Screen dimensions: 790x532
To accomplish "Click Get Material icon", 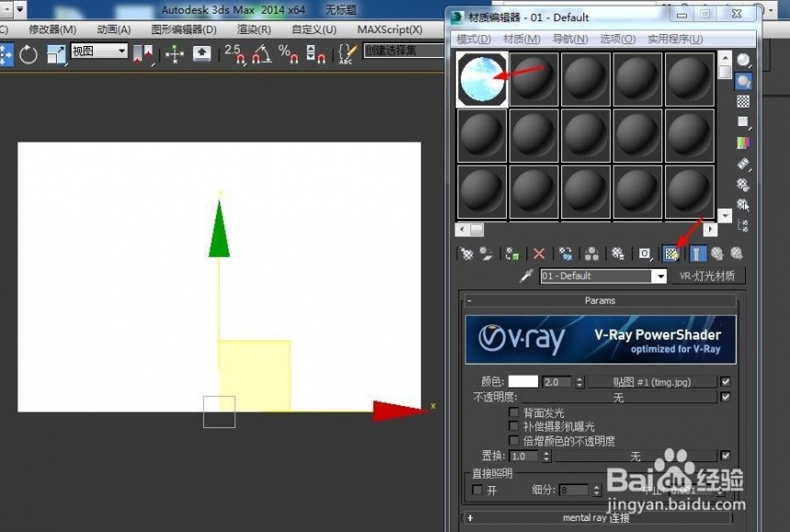I will 467,254.
